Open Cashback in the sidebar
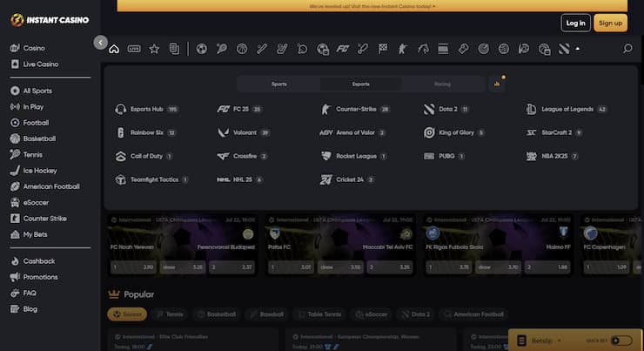 (x=32, y=261)
